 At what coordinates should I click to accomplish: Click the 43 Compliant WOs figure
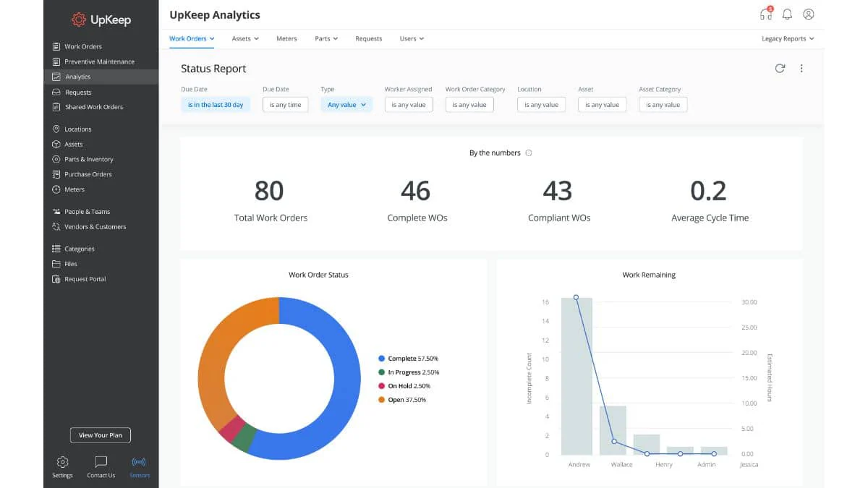click(x=558, y=191)
